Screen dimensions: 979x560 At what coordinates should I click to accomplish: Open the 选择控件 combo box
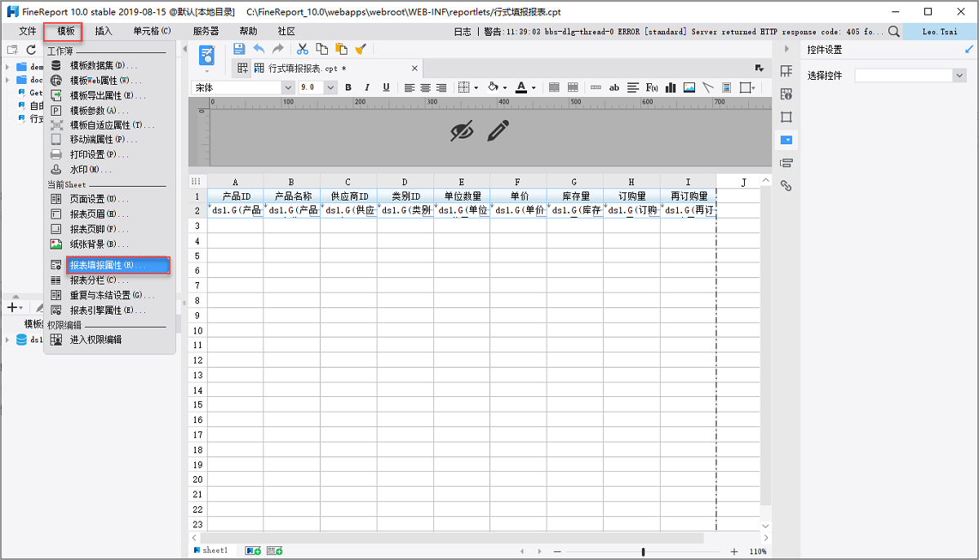(x=910, y=75)
